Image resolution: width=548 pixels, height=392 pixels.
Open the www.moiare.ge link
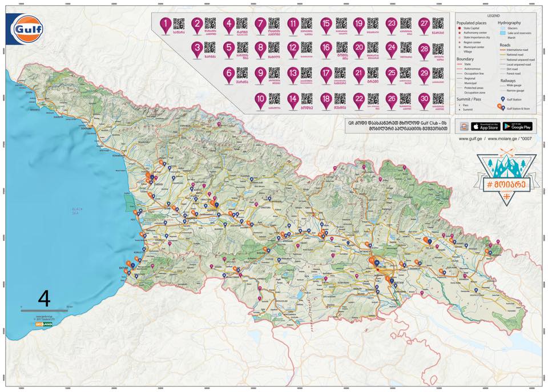click(x=502, y=139)
